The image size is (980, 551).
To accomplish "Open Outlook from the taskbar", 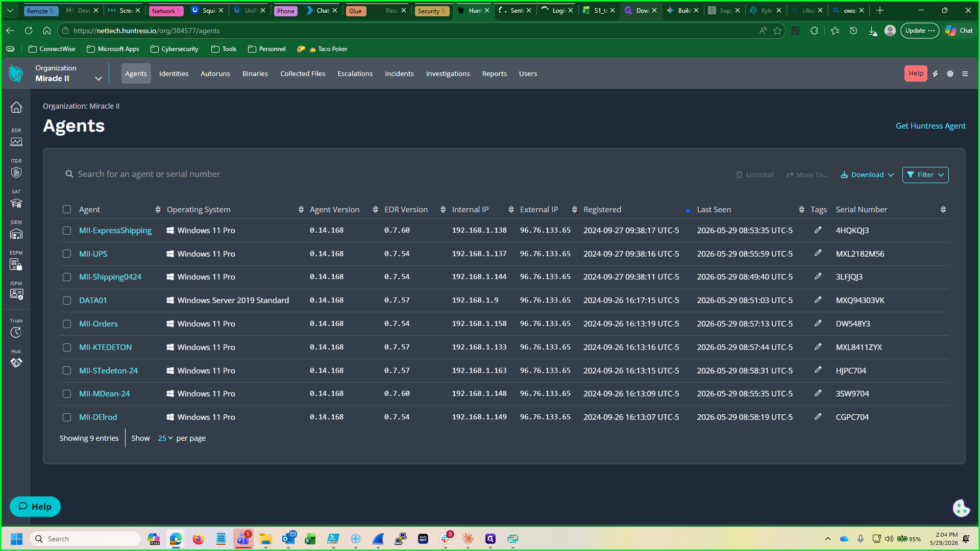I will tap(288, 539).
